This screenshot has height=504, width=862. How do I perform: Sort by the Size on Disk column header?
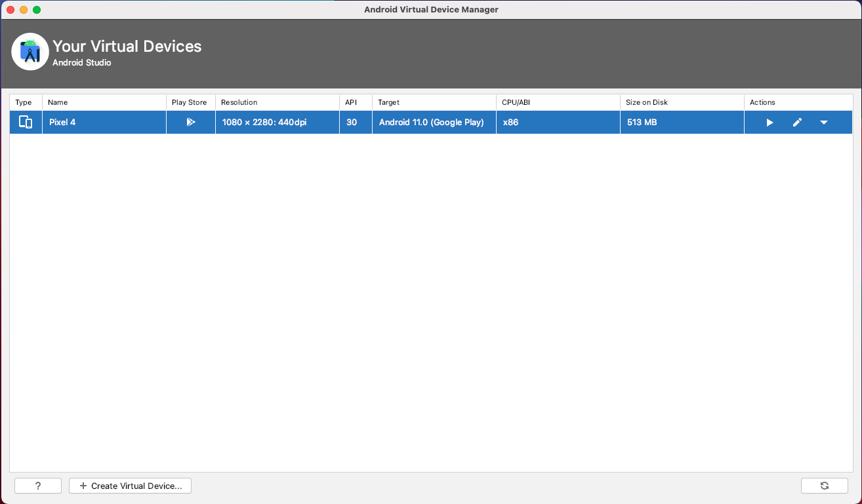point(682,102)
